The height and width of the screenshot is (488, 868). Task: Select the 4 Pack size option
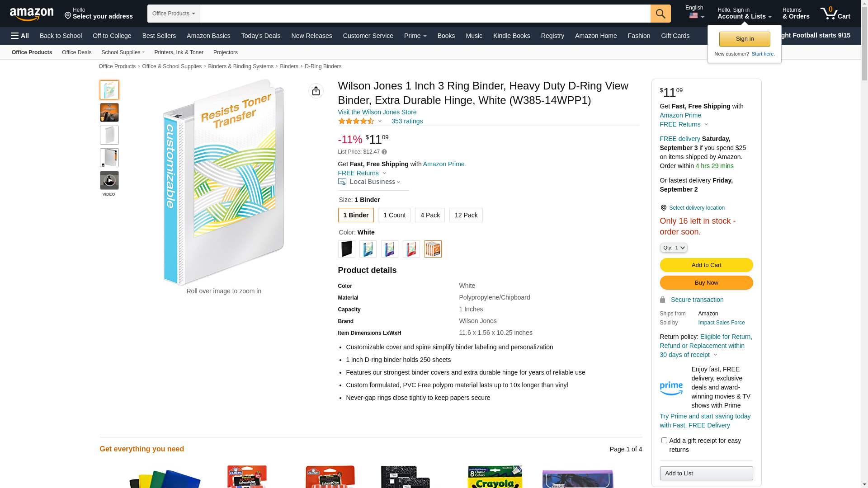[429, 215]
